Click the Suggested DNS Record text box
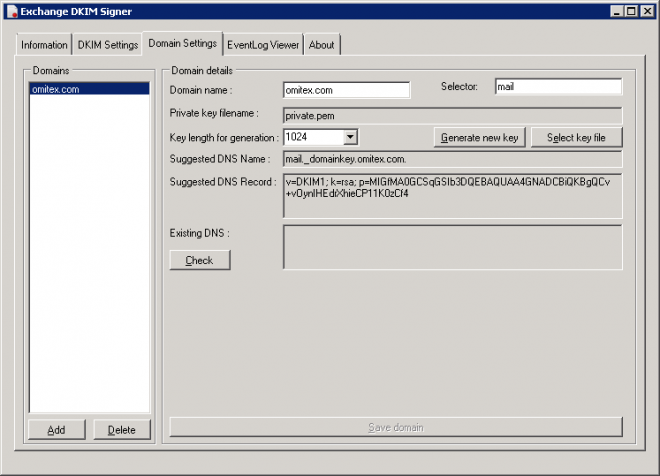This screenshot has width=660, height=476. (452, 196)
